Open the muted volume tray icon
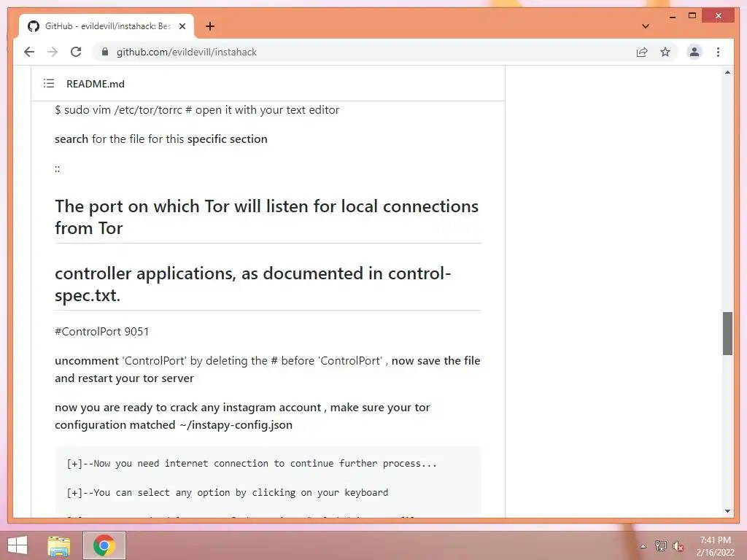 [678, 545]
